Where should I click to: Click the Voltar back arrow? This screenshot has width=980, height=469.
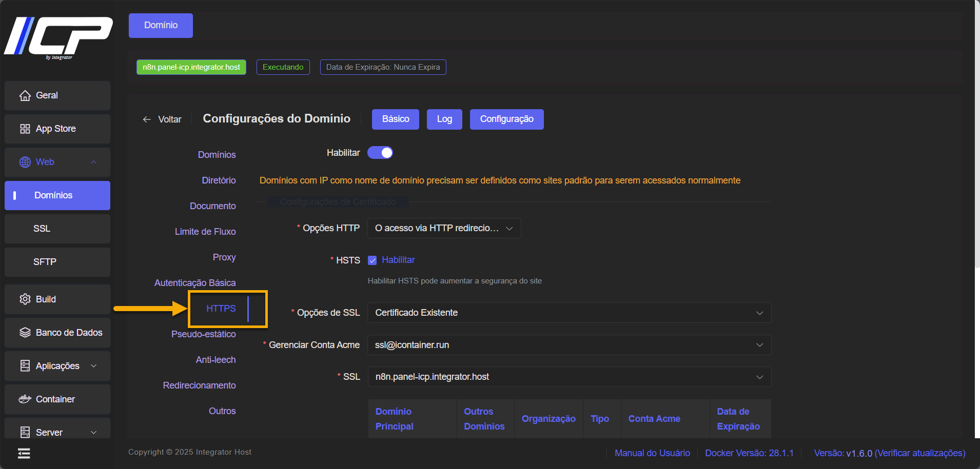(147, 119)
